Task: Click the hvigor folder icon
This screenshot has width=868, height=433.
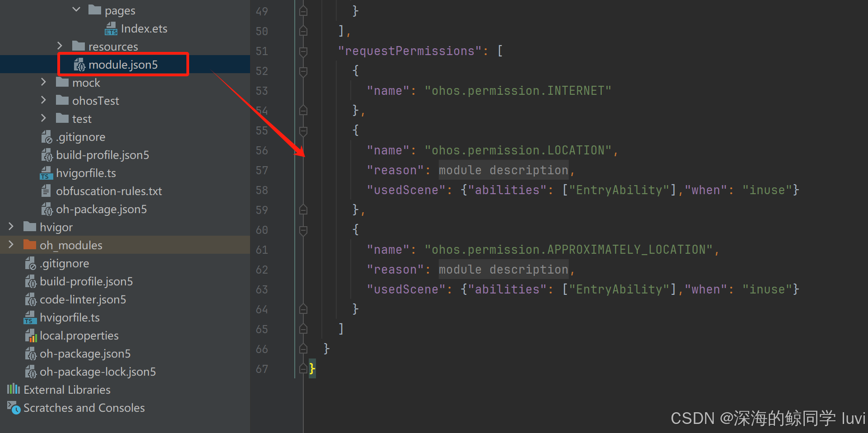Action: tap(30, 226)
